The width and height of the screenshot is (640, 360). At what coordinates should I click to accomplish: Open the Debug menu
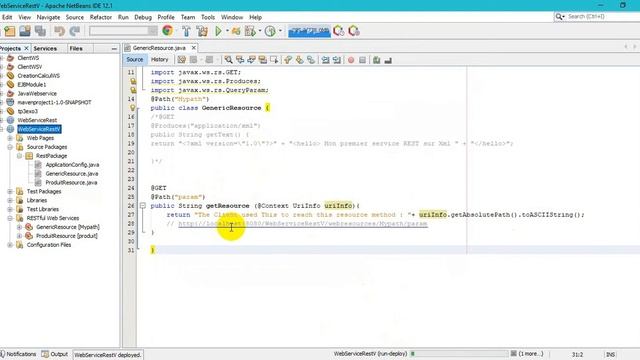143,17
